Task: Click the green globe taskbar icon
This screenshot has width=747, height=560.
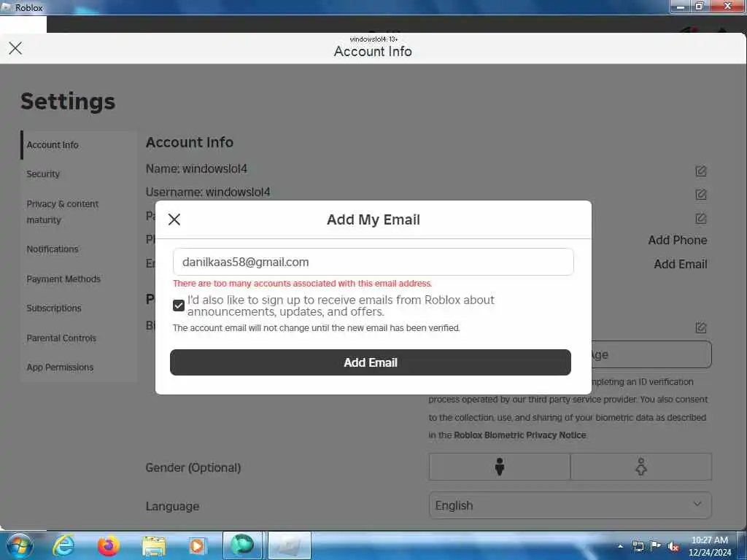Action: click(242, 545)
